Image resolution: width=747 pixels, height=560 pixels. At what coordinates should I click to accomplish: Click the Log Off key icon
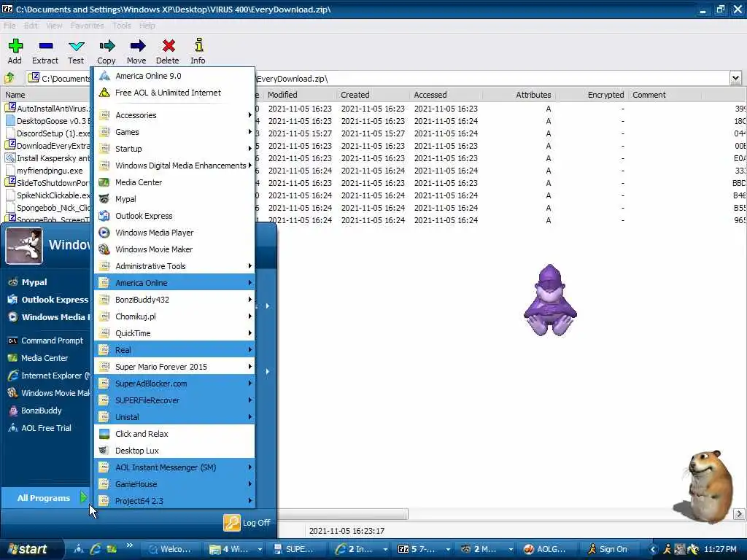click(x=231, y=523)
